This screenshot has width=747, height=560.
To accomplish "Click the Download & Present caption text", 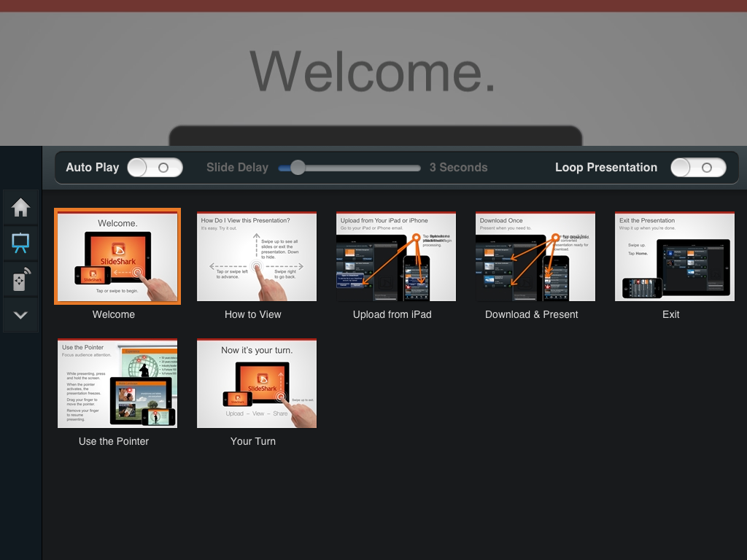I will [531, 314].
